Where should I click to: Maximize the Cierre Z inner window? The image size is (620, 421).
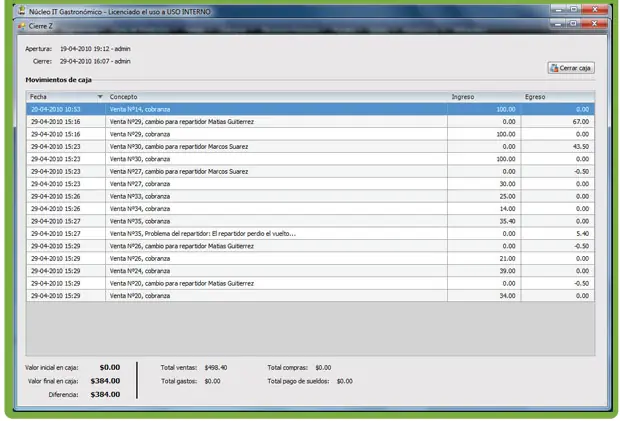pyautogui.click(x=574, y=24)
